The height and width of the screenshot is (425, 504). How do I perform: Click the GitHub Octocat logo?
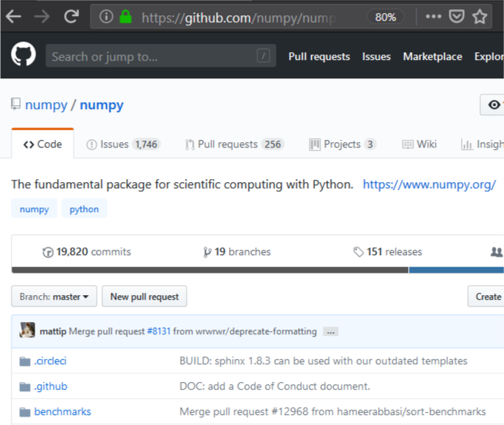click(x=23, y=56)
